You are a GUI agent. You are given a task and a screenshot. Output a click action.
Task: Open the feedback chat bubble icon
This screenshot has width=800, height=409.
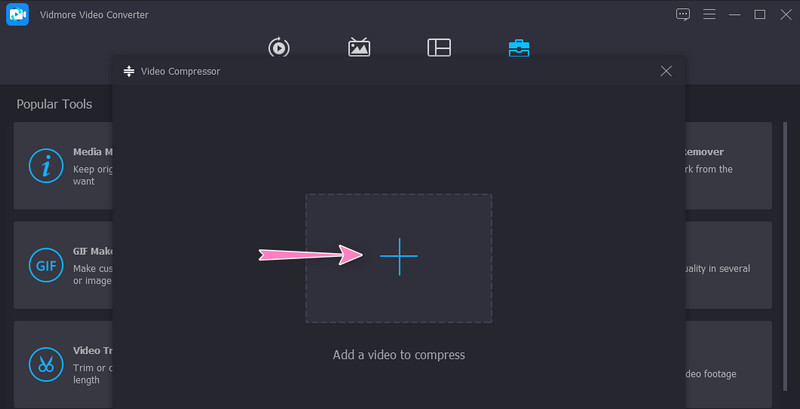pyautogui.click(x=683, y=14)
